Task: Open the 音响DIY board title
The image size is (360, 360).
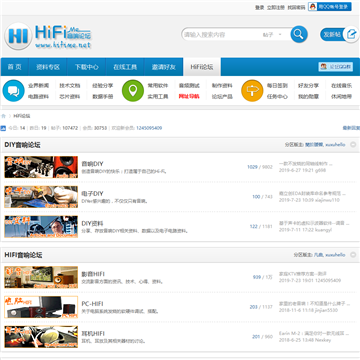Action: click(x=92, y=164)
